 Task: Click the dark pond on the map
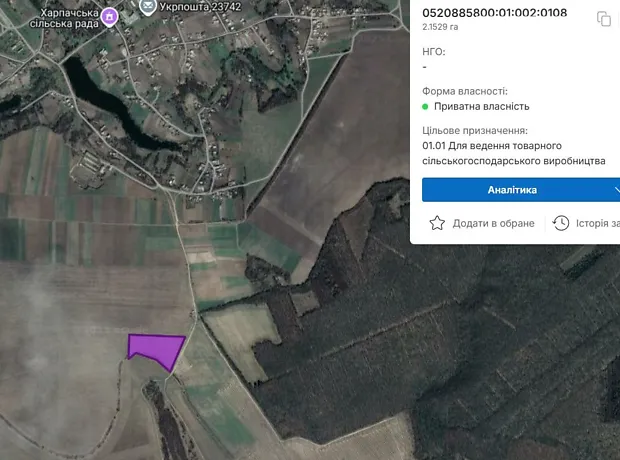[93, 92]
